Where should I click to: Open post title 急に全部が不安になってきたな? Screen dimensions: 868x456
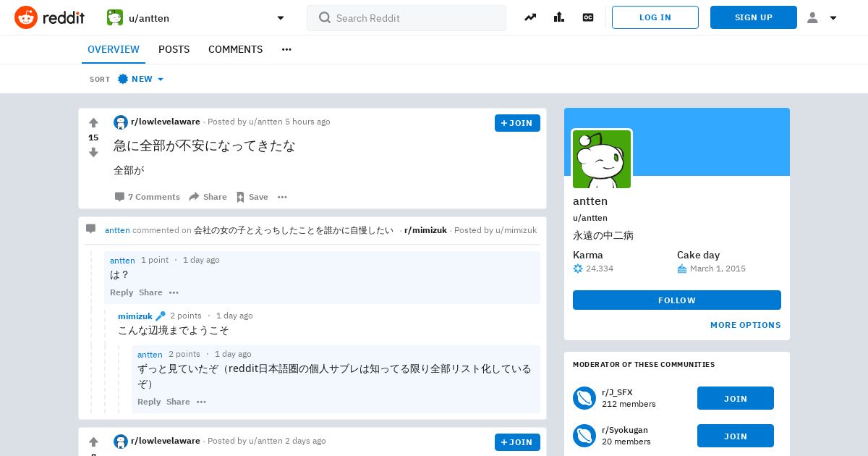tap(205, 145)
